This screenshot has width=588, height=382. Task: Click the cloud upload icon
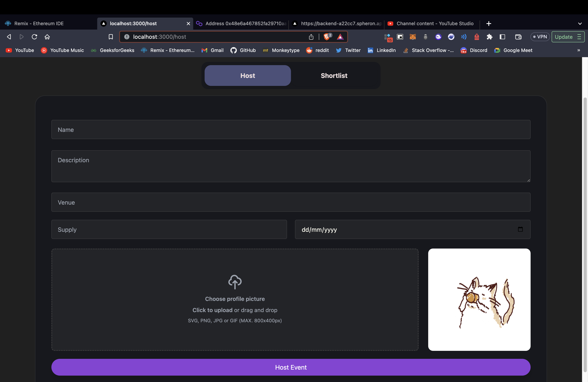[x=235, y=282]
